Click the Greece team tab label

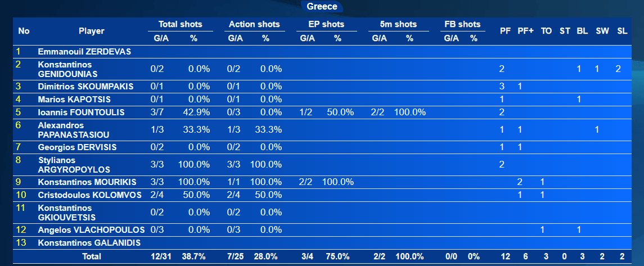coord(322,7)
